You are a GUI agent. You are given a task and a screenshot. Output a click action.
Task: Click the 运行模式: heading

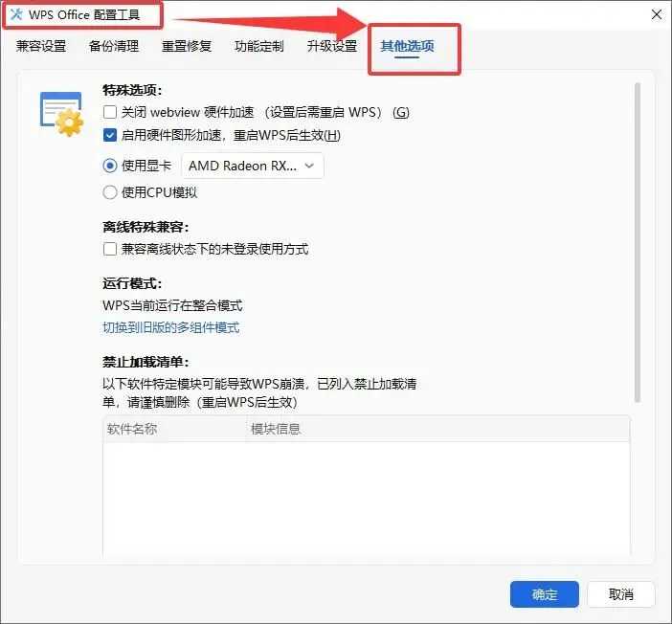click(x=132, y=283)
